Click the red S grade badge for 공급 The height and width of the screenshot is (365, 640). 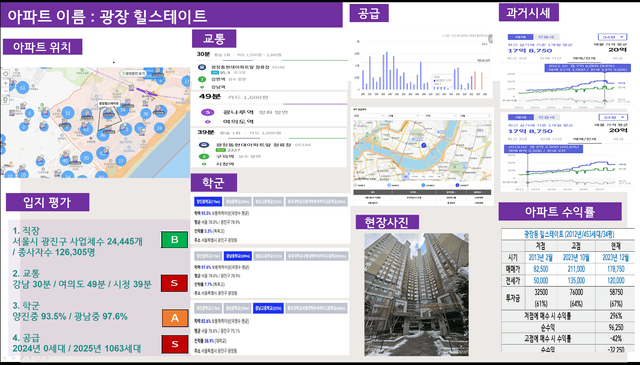(x=175, y=344)
